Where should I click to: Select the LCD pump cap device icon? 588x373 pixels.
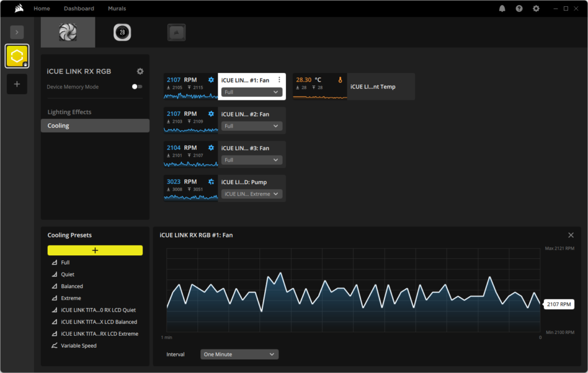[x=122, y=32]
